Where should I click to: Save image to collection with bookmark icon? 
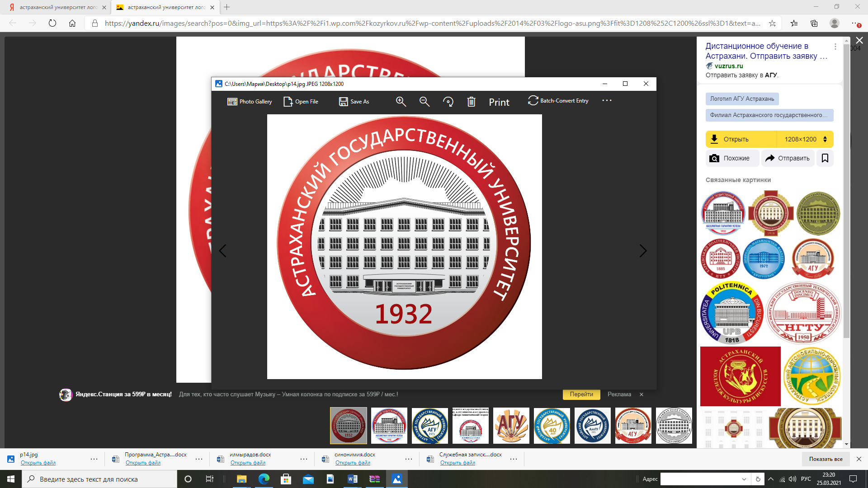[825, 158]
